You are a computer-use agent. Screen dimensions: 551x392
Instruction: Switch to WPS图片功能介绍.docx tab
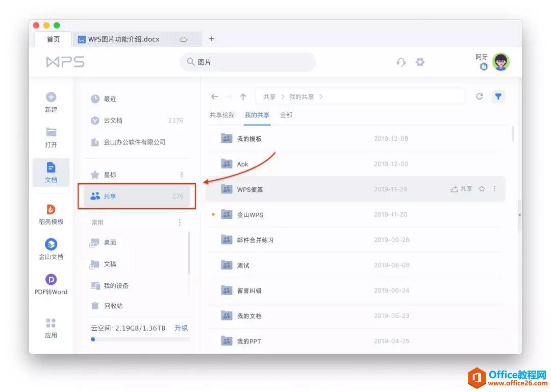pos(137,39)
